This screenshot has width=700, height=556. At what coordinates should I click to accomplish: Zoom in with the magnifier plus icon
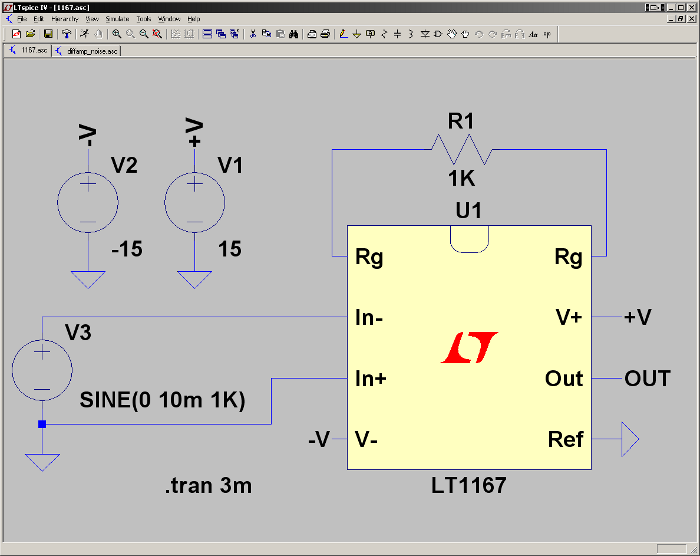117,34
